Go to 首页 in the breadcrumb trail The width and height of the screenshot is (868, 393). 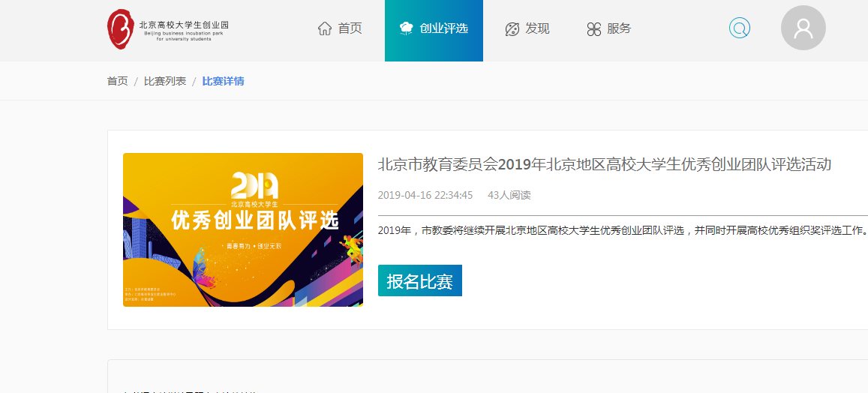pos(117,81)
